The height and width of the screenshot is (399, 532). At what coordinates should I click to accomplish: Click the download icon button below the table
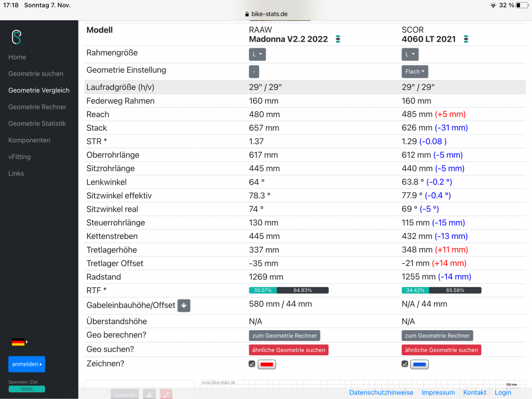150,394
